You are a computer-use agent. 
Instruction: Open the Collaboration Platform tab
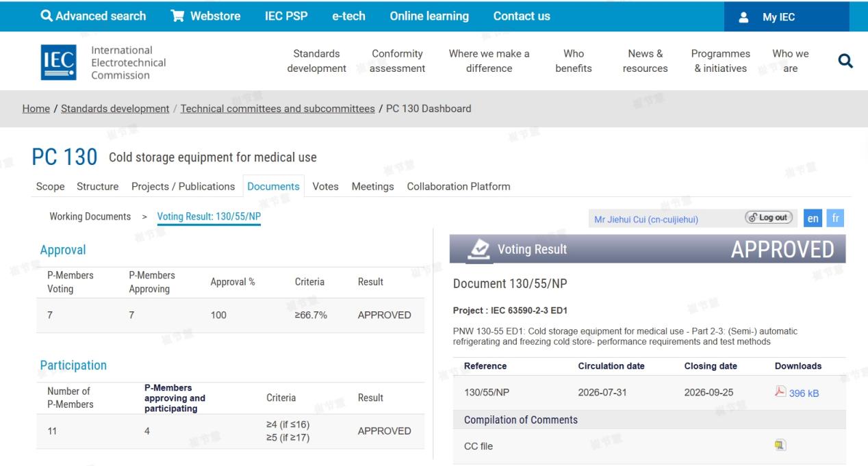tap(458, 186)
